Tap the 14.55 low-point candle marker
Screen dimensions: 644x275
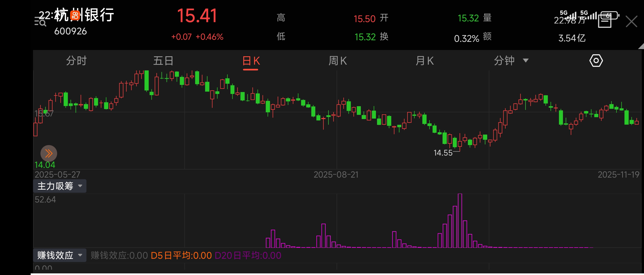[x=443, y=153]
